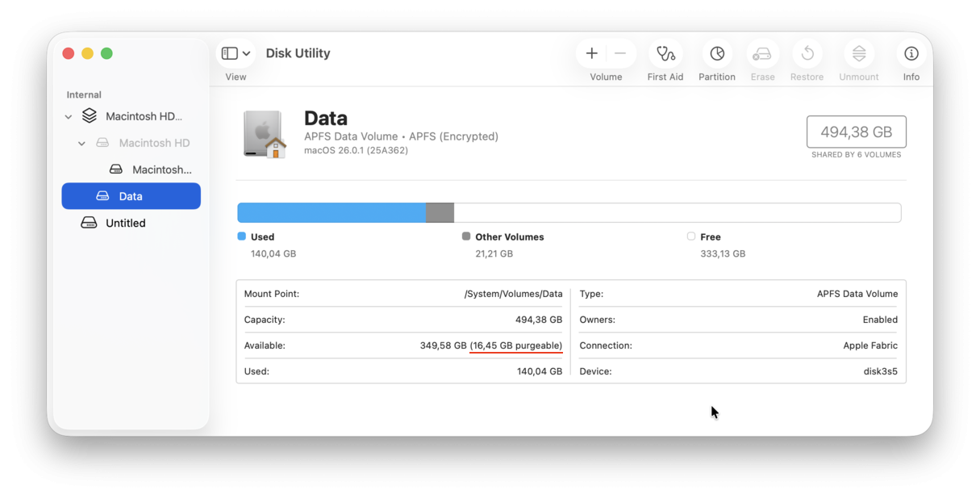
Task: Click the 16,45 GB purgeable link
Action: coord(516,345)
